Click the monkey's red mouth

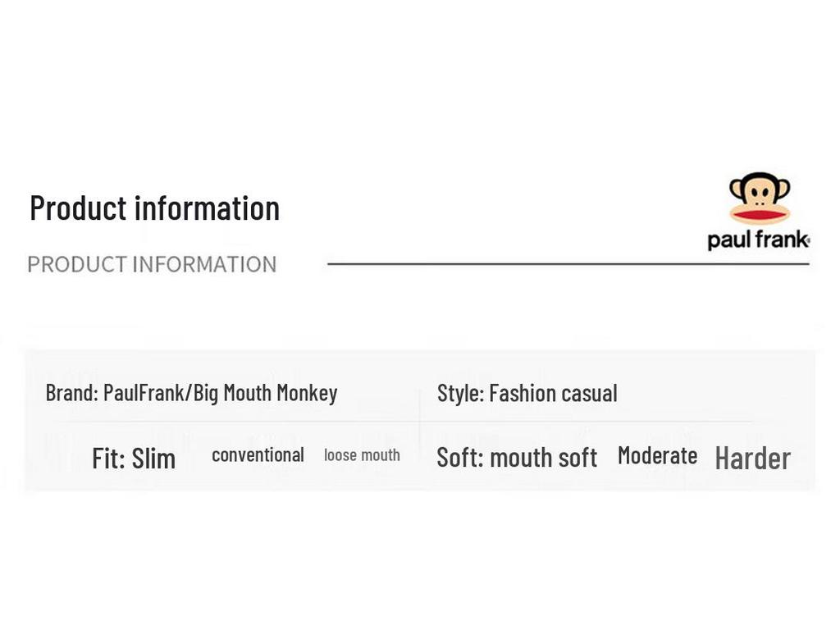[760, 216]
